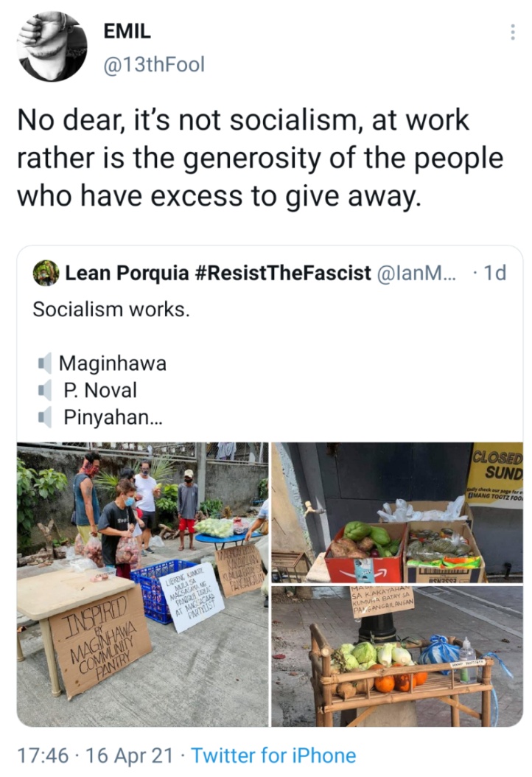This screenshot has width=532, height=777.
Task: Open the EMIL display name
Action: click(x=127, y=31)
